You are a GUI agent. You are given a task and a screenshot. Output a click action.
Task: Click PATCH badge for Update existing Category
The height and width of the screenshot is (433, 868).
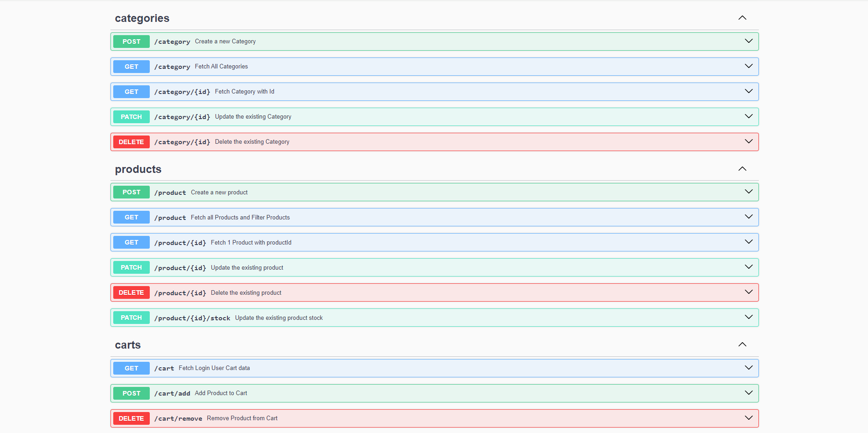click(132, 117)
